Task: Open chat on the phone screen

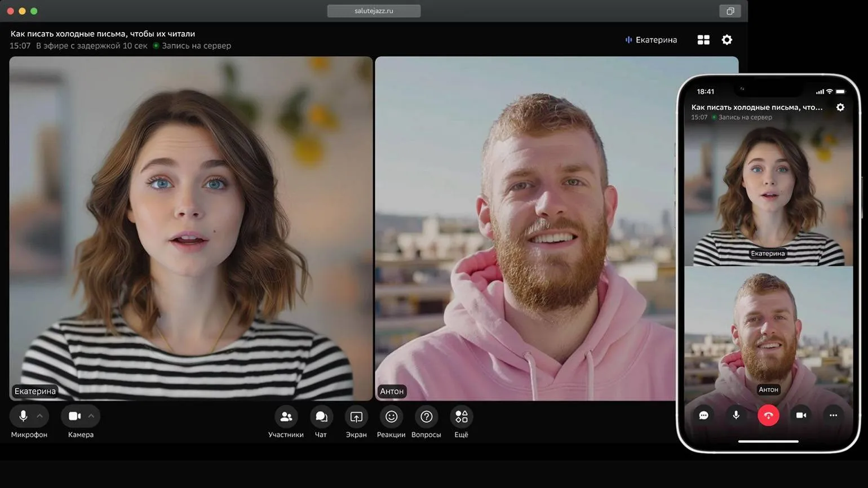Action: [703, 415]
